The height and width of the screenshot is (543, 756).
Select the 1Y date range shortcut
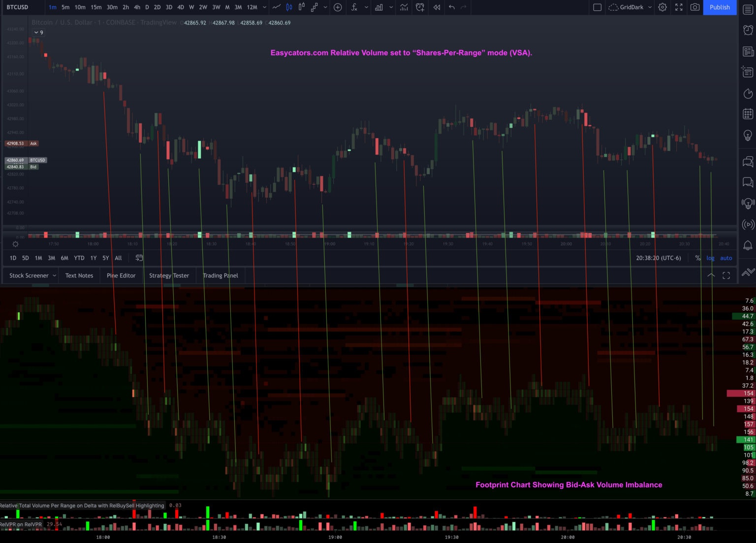(93, 258)
